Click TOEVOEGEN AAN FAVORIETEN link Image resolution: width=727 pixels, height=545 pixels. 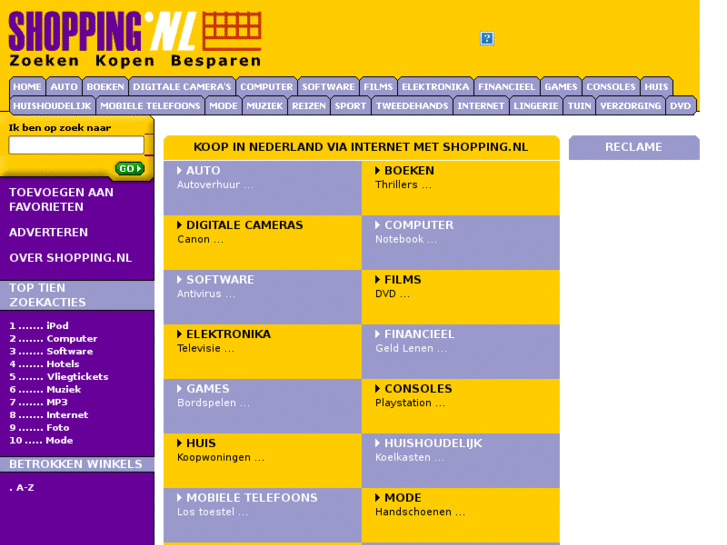(61, 199)
